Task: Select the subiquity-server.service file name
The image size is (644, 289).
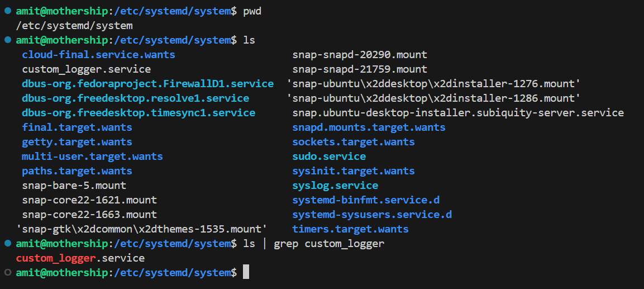Action: pos(458,113)
